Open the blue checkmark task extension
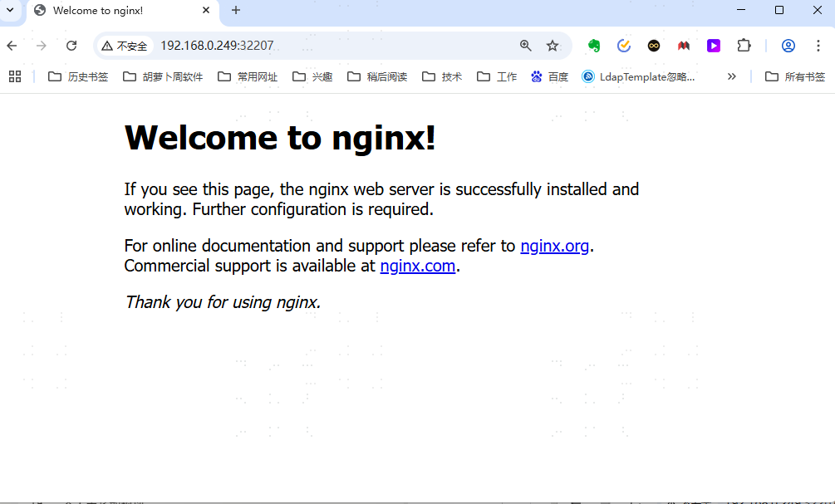Image resolution: width=835 pixels, height=504 pixels. point(624,46)
